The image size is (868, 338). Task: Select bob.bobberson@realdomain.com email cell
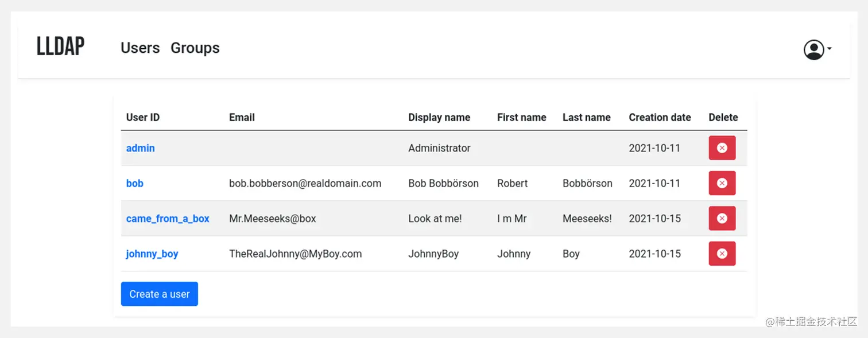(305, 183)
